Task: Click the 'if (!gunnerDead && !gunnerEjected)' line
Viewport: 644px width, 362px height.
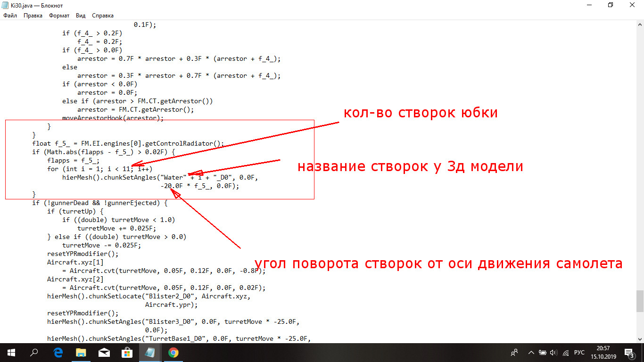Action: (100, 203)
